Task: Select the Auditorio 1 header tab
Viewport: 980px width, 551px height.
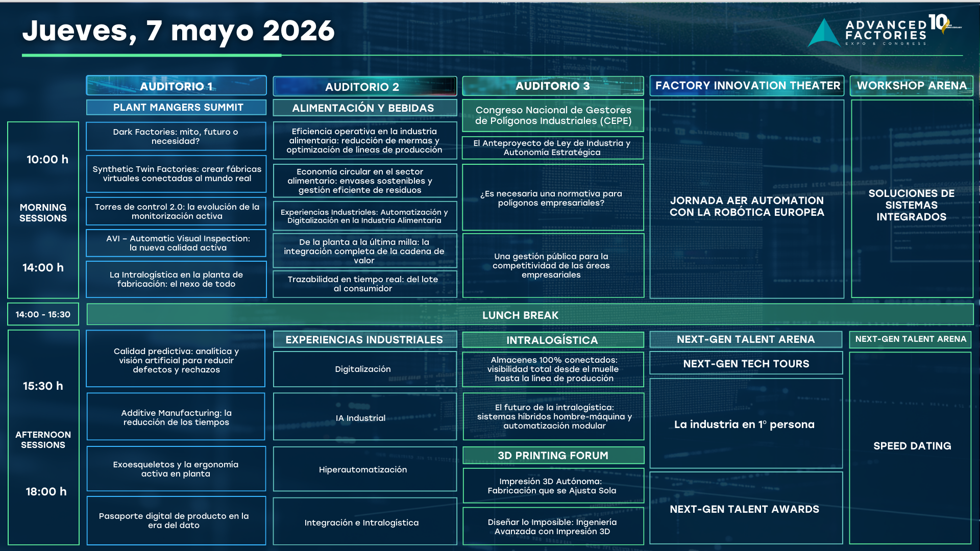Action: (176, 86)
